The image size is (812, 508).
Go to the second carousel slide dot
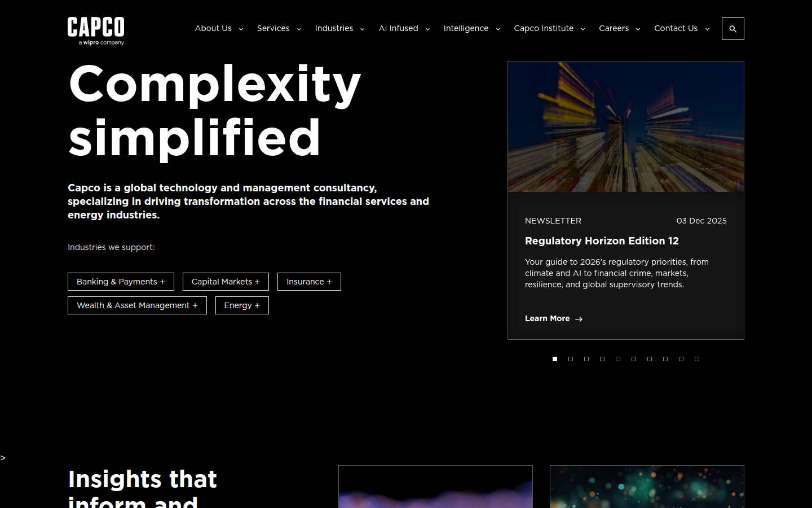coord(571,359)
